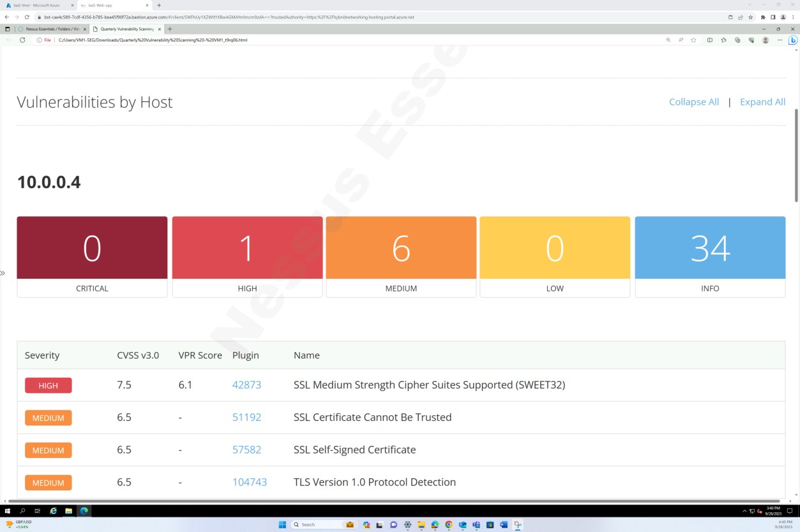Open plugin 104743 link
Image resolution: width=800 pixels, height=532 pixels.
250,482
